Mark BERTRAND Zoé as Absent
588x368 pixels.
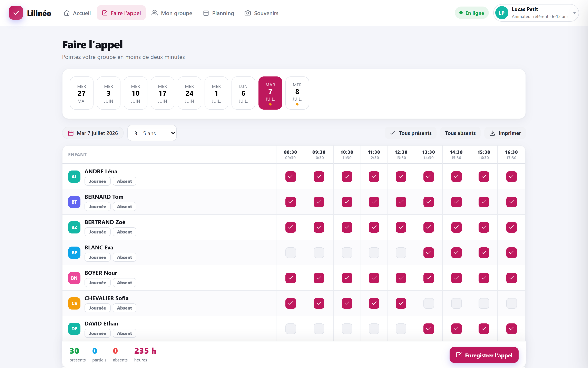(124, 232)
